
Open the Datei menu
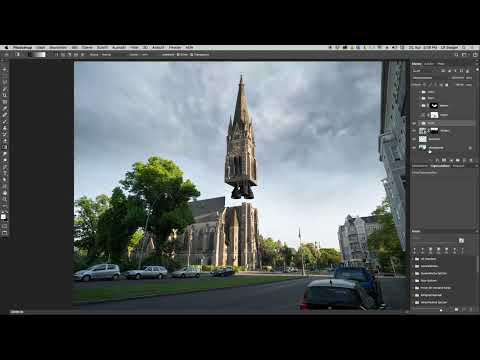pos(40,48)
